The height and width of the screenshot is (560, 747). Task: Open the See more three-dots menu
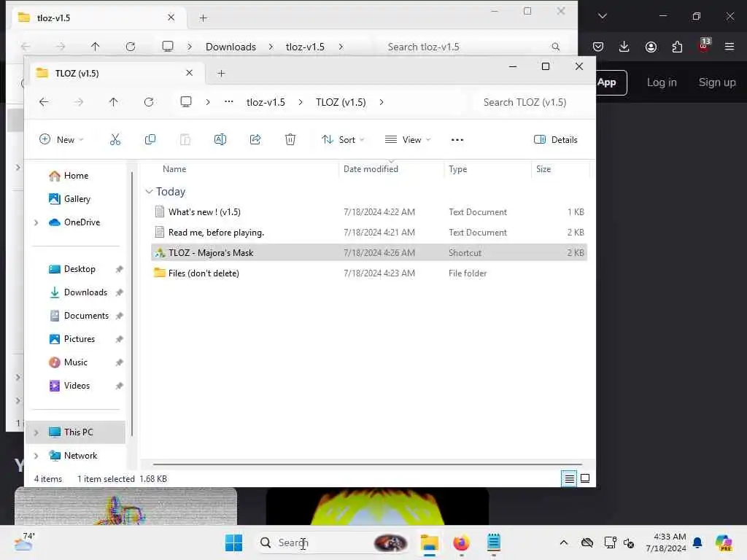click(457, 139)
